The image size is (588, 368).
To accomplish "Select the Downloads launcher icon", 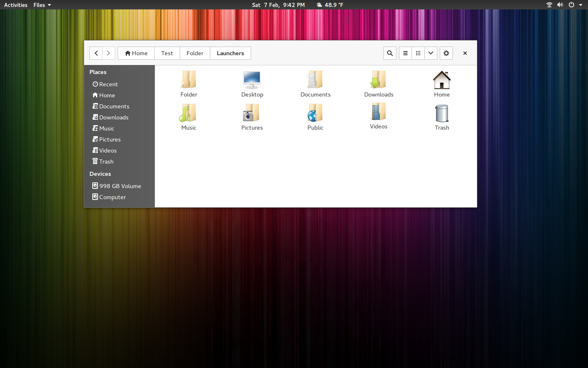I will (x=379, y=80).
